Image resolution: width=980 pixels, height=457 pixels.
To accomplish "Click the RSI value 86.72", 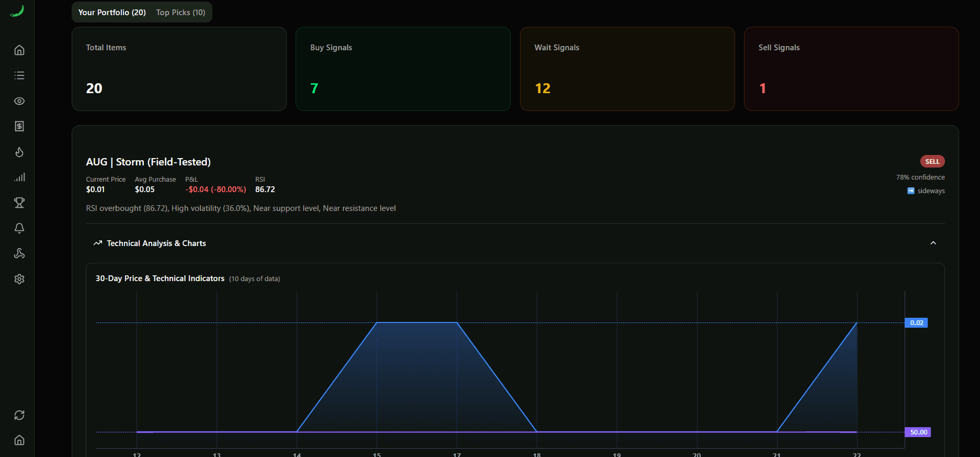I will tap(265, 190).
